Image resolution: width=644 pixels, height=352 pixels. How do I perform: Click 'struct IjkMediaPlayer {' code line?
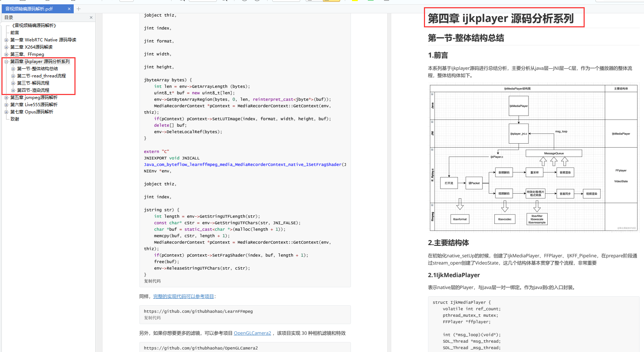[462, 302]
